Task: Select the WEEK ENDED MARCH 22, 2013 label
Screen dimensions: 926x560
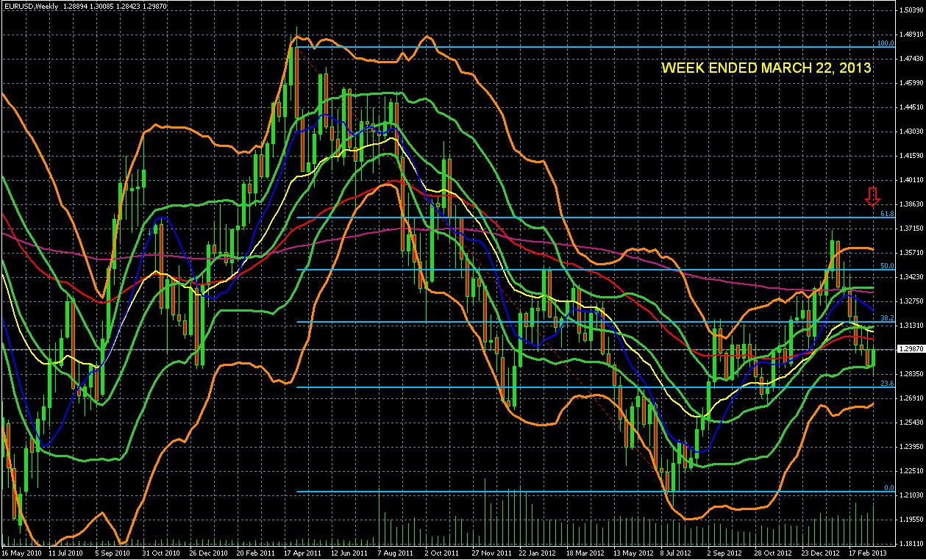Action: 766,68
